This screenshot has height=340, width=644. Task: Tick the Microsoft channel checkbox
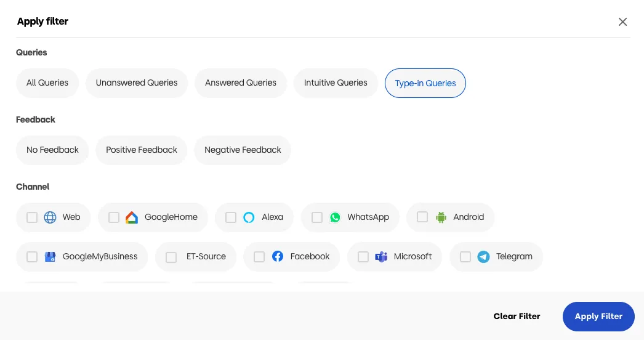[x=363, y=257]
